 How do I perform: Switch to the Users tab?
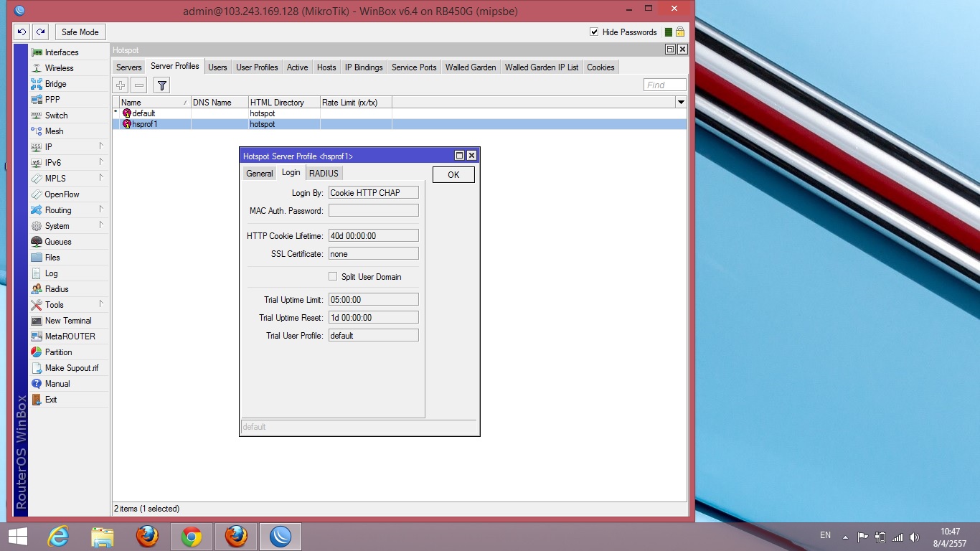click(x=217, y=67)
